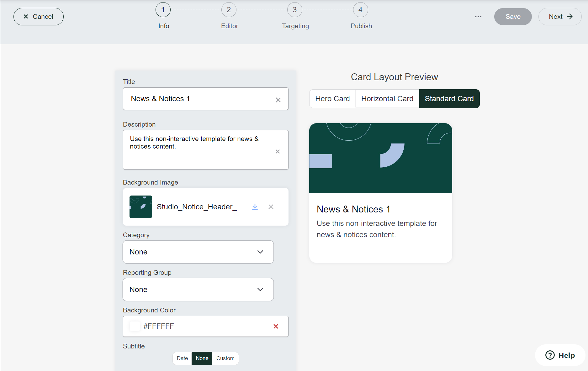This screenshot has width=588, height=371.
Task: Remove the background image file
Action: (x=271, y=207)
